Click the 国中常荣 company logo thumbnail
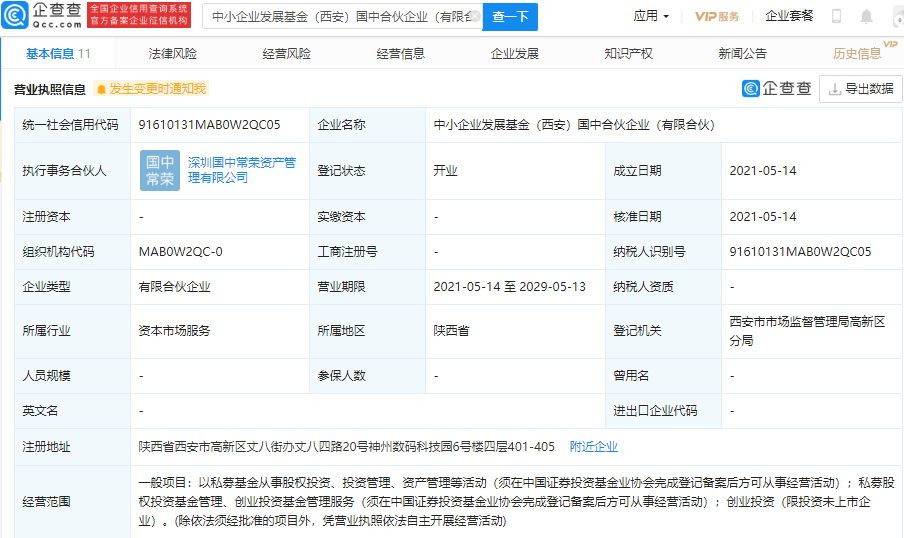This screenshot has width=904, height=538. pos(160,171)
